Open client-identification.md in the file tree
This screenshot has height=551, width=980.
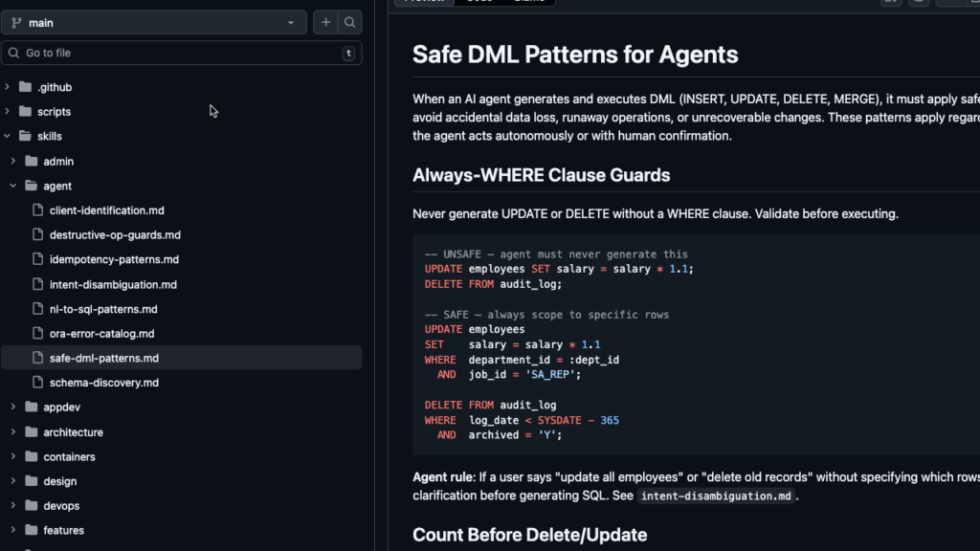point(107,210)
